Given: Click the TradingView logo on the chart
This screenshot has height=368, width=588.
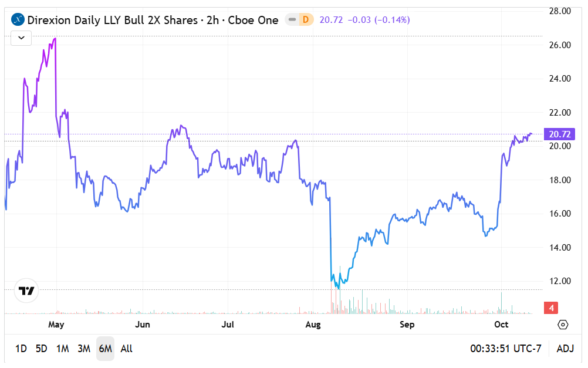Looking at the screenshot, I should [x=26, y=290].
